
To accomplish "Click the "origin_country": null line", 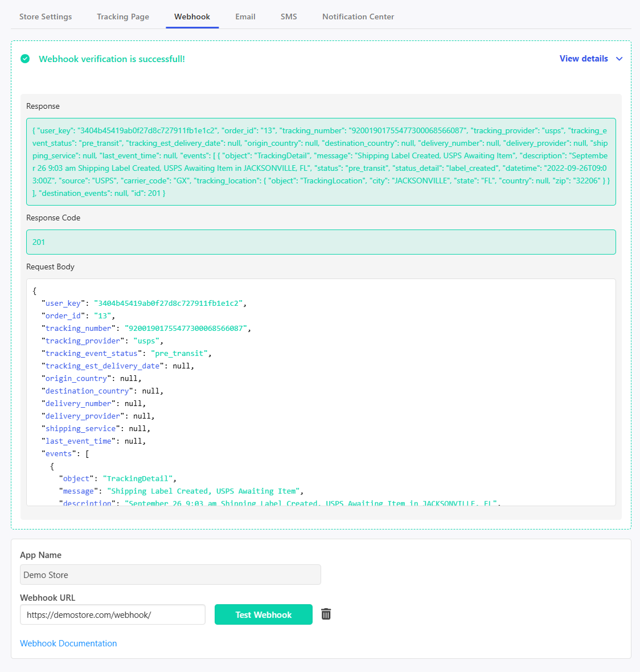I will 91,379.
